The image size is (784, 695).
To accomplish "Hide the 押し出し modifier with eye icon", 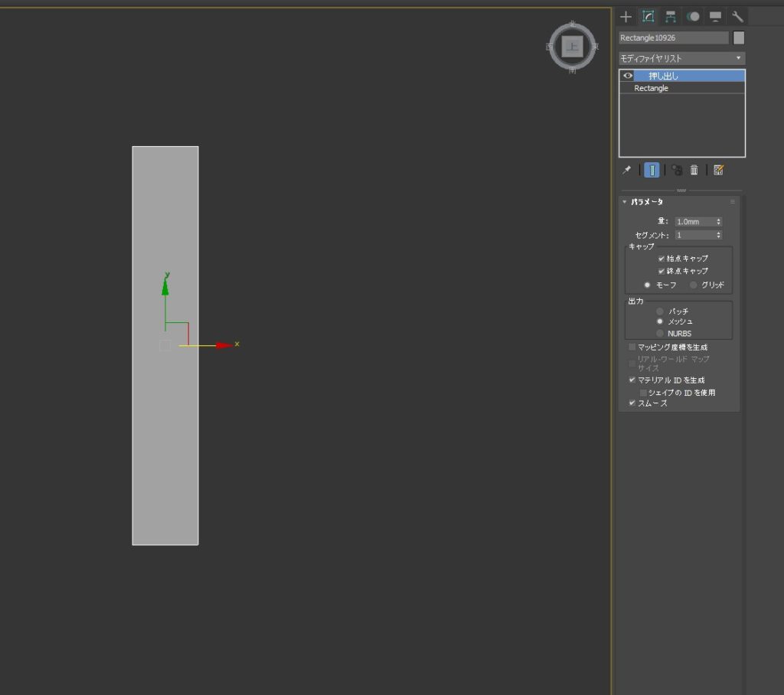I will click(628, 76).
